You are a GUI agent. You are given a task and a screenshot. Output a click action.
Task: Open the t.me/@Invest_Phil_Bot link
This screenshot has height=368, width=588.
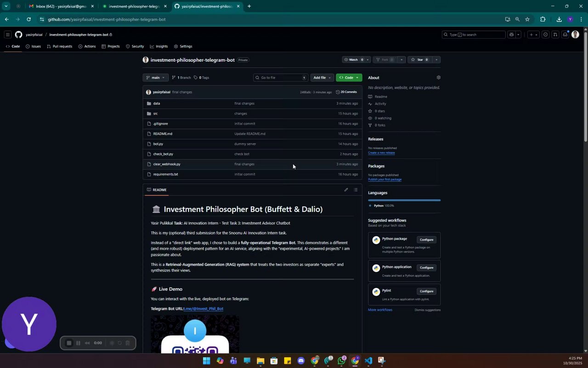click(203, 309)
